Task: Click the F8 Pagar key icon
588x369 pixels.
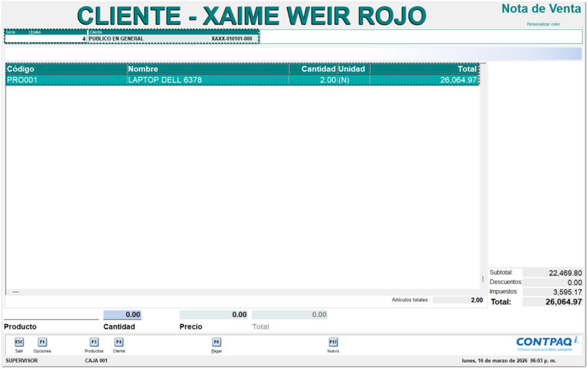Action: coord(217,342)
